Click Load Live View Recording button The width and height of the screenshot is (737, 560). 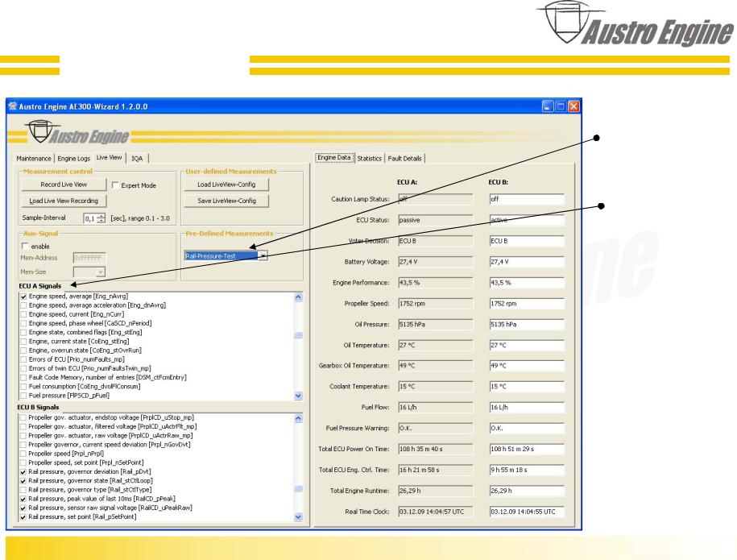pos(64,201)
